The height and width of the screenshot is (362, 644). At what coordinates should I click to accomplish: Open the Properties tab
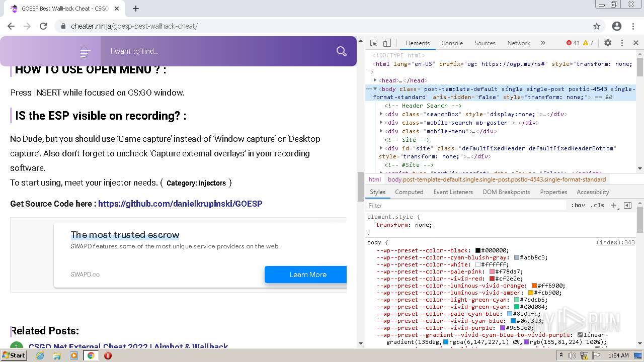point(553,192)
